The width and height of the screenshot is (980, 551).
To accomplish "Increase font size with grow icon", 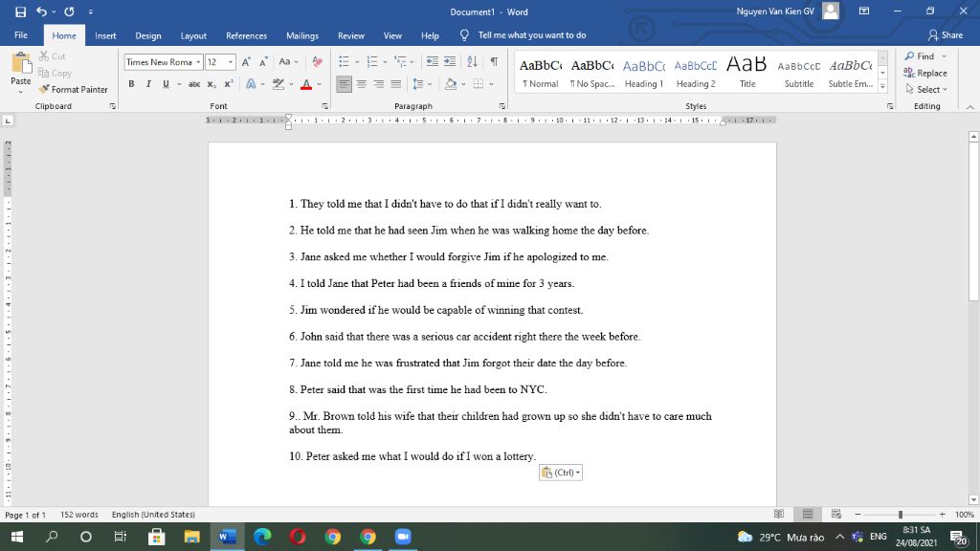I will [x=246, y=62].
